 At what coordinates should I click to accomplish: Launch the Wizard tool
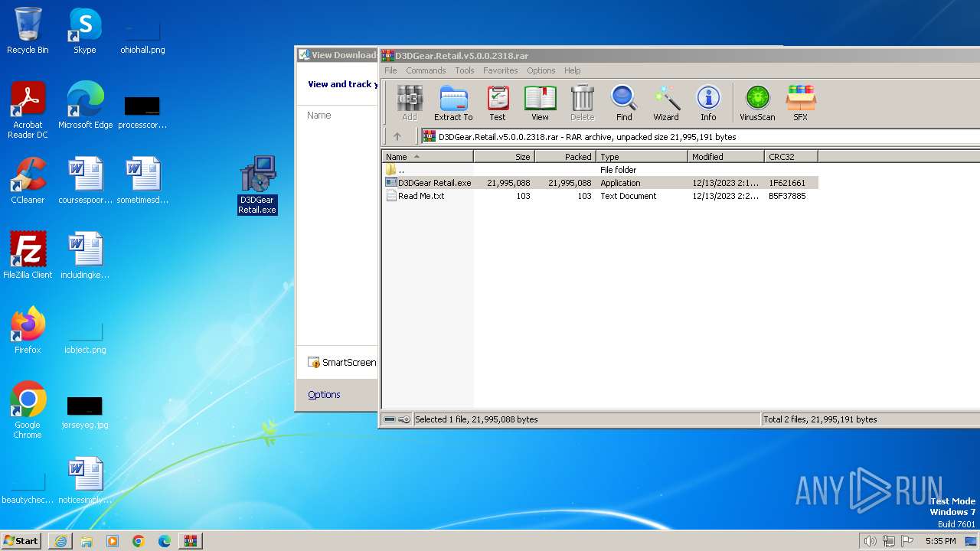click(x=666, y=103)
